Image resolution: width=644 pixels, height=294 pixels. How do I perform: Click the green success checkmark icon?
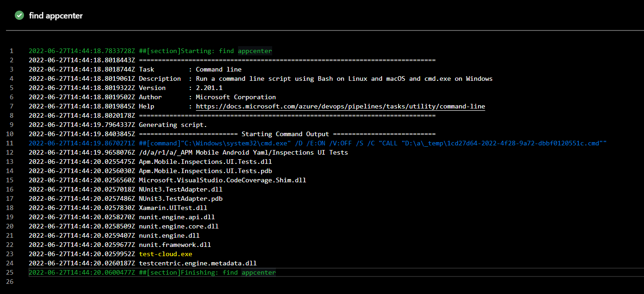click(19, 15)
